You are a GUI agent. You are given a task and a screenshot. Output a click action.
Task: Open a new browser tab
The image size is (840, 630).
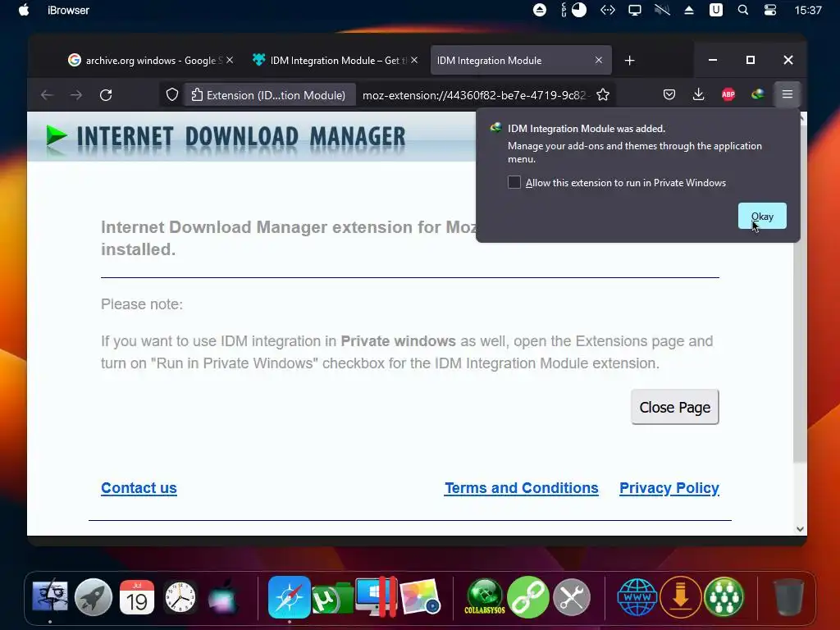(629, 61)
